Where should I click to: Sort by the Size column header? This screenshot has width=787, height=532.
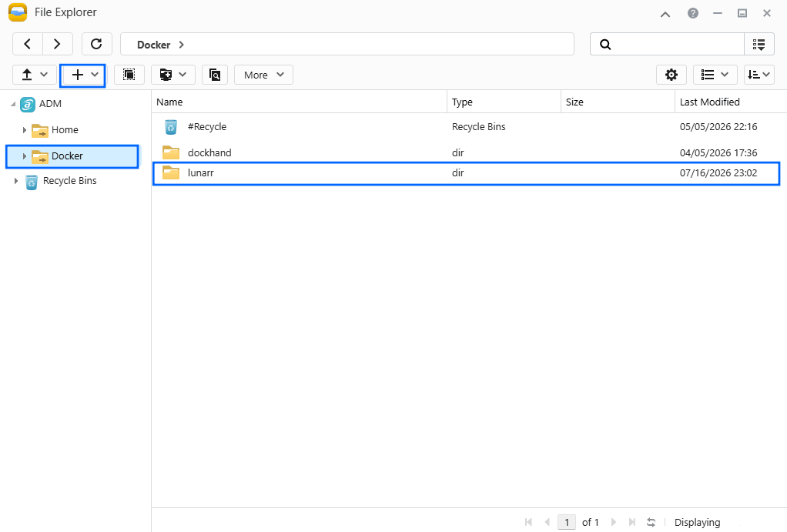pyautogui.click(x=618, y=102)
